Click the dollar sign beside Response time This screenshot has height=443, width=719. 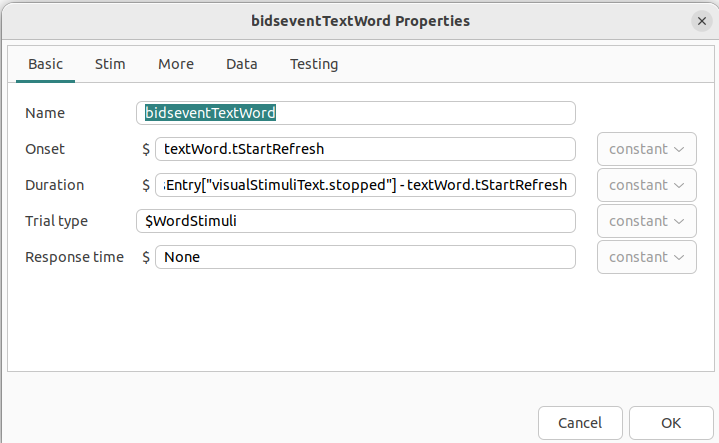click(x=146, y=257)
